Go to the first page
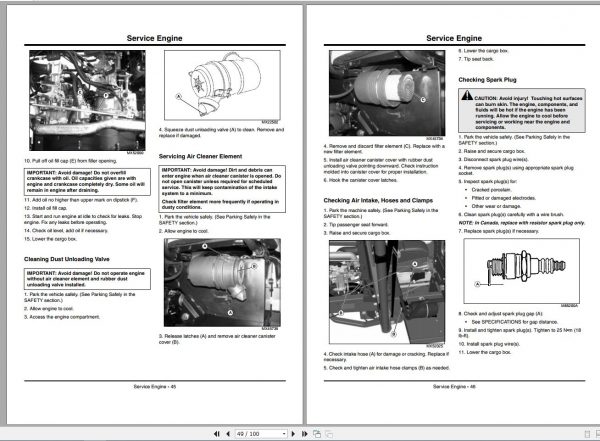Screen dimensions: 600x441 [217, 434]
